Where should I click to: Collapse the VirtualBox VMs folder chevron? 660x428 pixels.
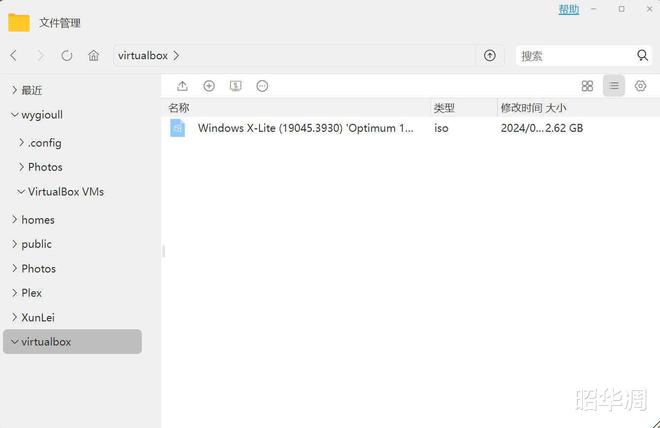[21, 191]
